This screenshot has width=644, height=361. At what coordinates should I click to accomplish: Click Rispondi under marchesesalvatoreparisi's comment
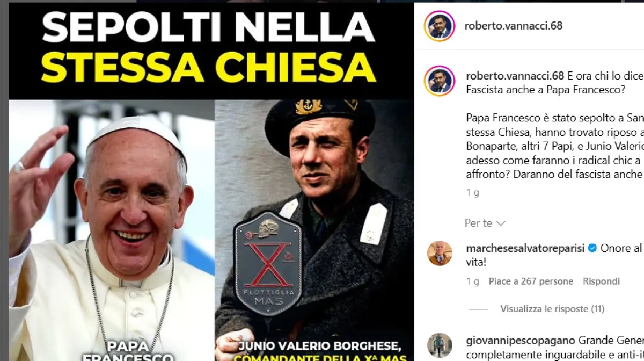coord(601,281)
